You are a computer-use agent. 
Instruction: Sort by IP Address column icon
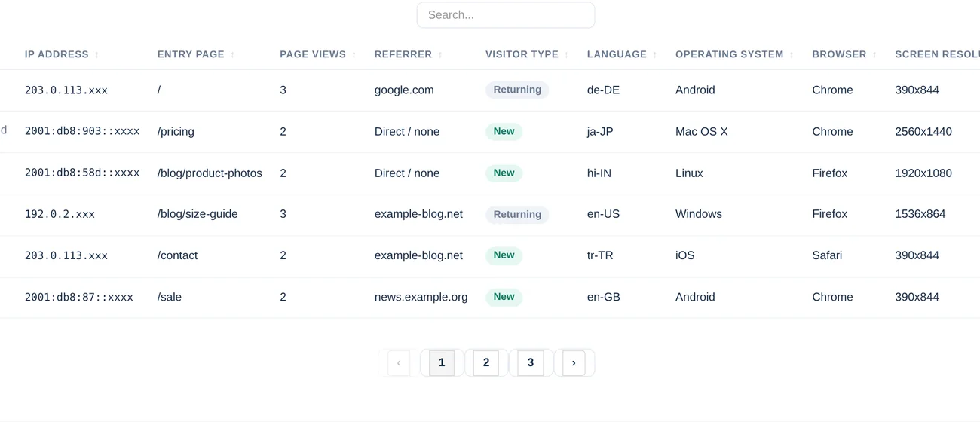click(96, 55)
